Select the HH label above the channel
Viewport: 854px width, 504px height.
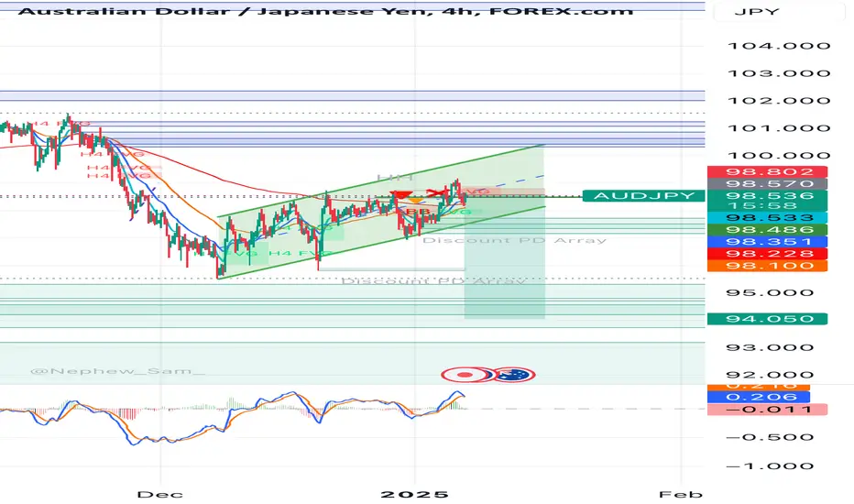point(395,178)
